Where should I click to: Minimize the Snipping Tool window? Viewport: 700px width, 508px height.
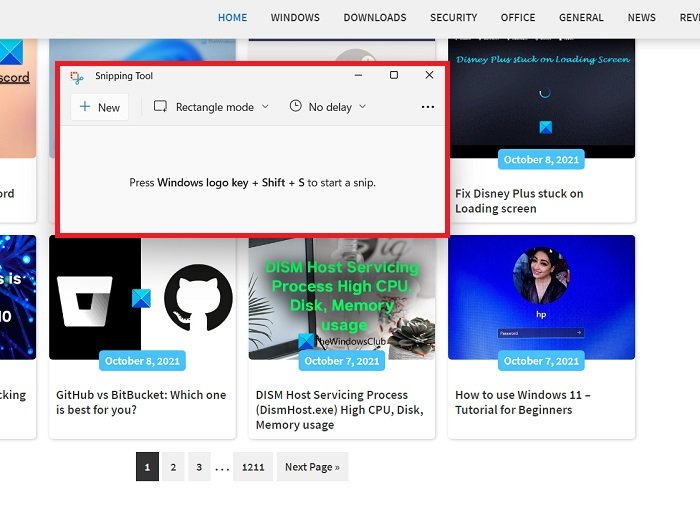[x=357, y=76]
